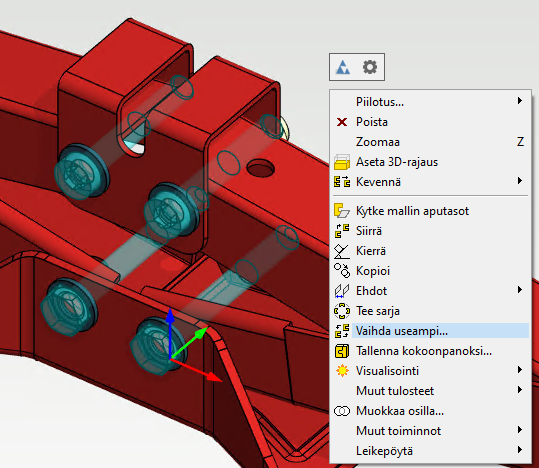539x468 pixels.
Task: Click the Kopioi copy icon
Action: tap(342, 271)
